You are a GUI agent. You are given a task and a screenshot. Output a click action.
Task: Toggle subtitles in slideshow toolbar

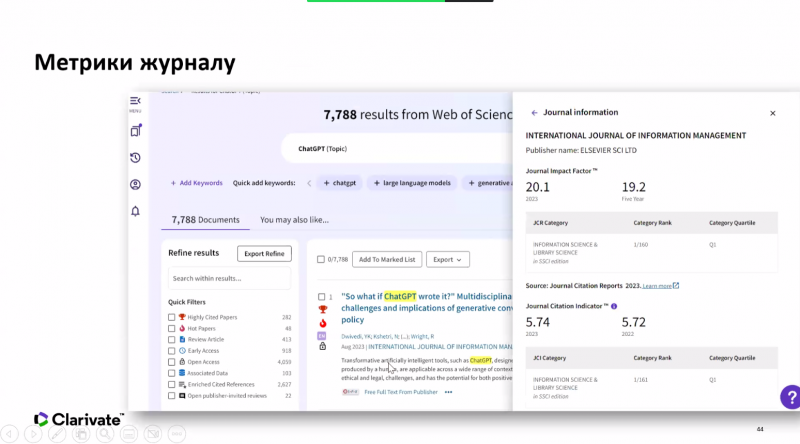click(x=129, y=434)
